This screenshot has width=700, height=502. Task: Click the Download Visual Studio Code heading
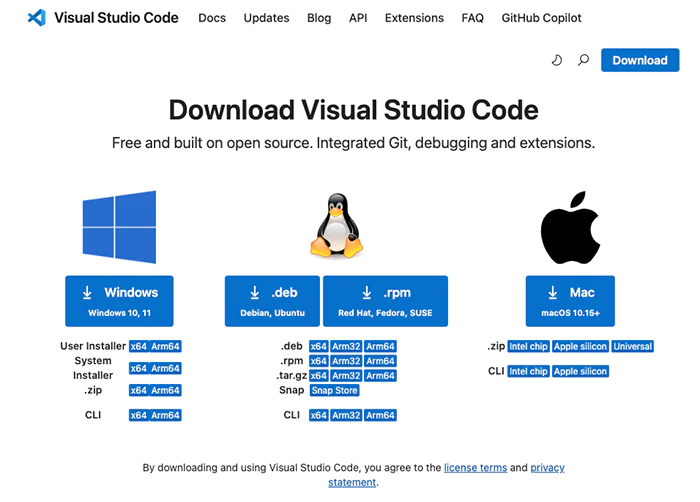pos(354,110)
